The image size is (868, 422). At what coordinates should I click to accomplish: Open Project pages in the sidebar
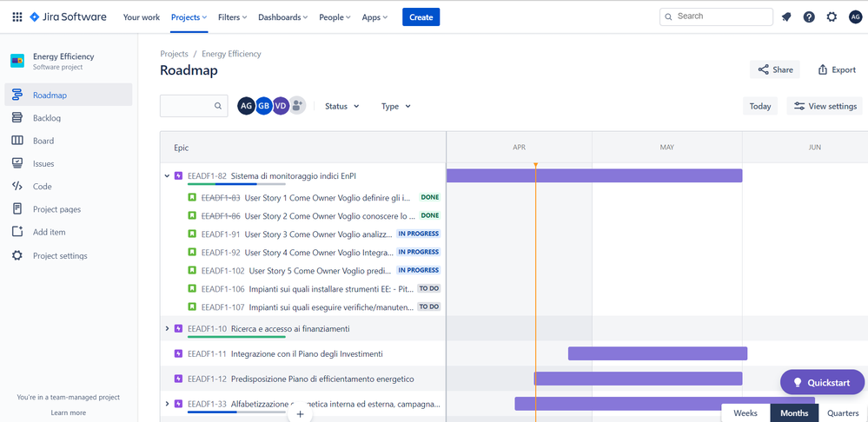click(68, 209)
